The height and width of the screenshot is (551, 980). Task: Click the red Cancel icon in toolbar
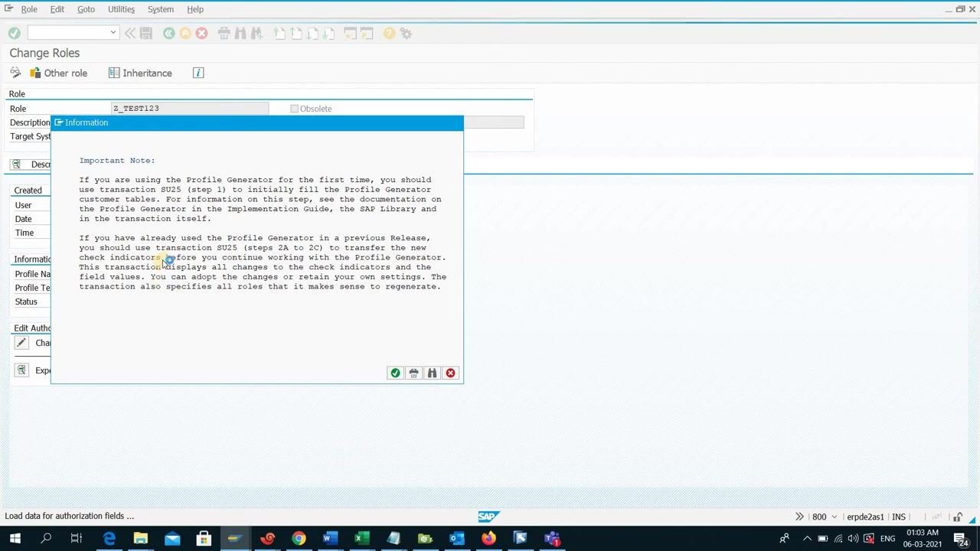click(x=201, y=33)
